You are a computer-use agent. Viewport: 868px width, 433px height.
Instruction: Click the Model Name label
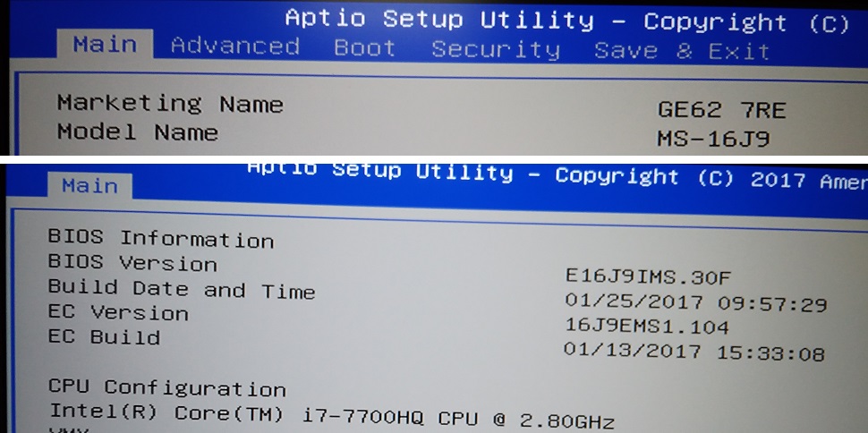137,132
